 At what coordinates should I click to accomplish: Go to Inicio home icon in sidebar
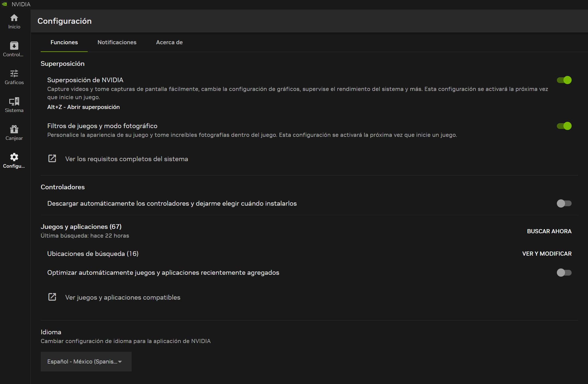pyautogui.click(x=14, y=18)
